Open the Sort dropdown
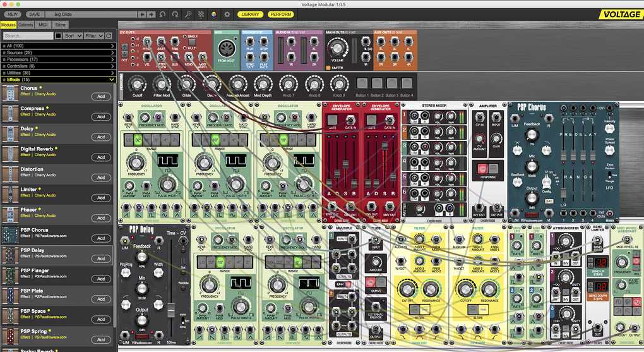The height and width of the screenshot is (352, 644). (73, 36)
